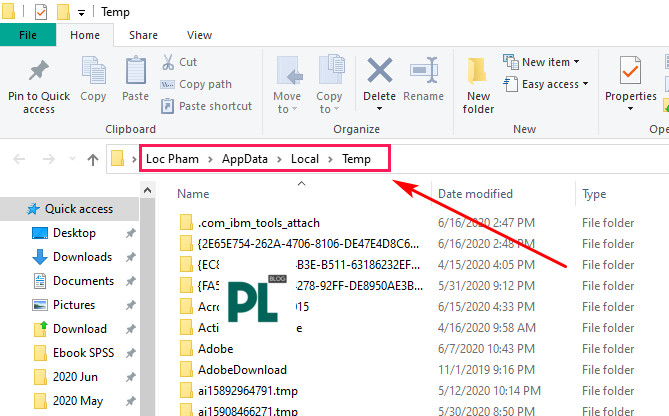Select the AdobeDownload folder
The height and width of the screenshot is (416, 669).
[242, 370]
